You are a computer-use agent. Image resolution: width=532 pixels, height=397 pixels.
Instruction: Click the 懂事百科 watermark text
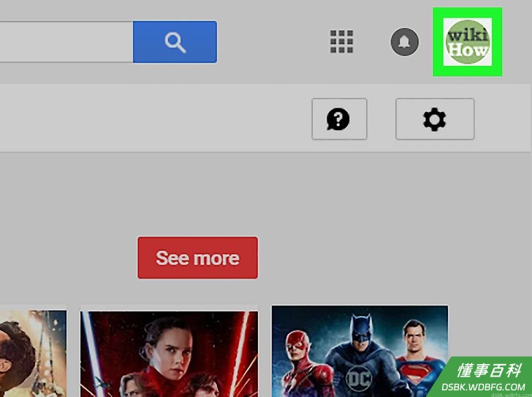click(x=489, y=371)
